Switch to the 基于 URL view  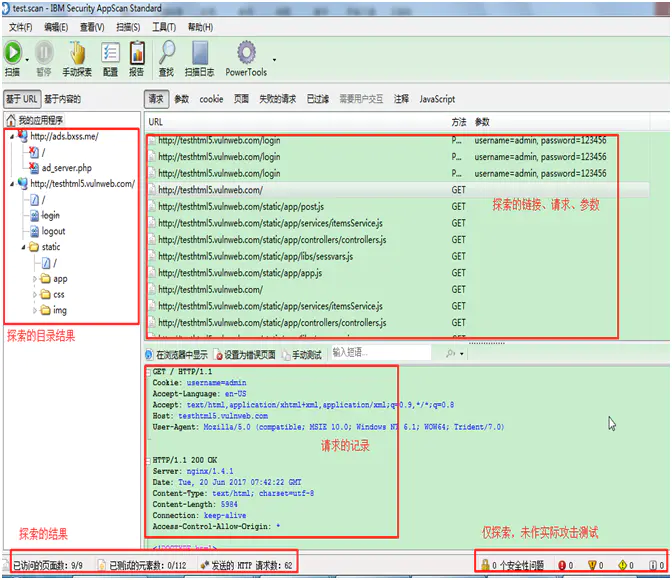22,99
